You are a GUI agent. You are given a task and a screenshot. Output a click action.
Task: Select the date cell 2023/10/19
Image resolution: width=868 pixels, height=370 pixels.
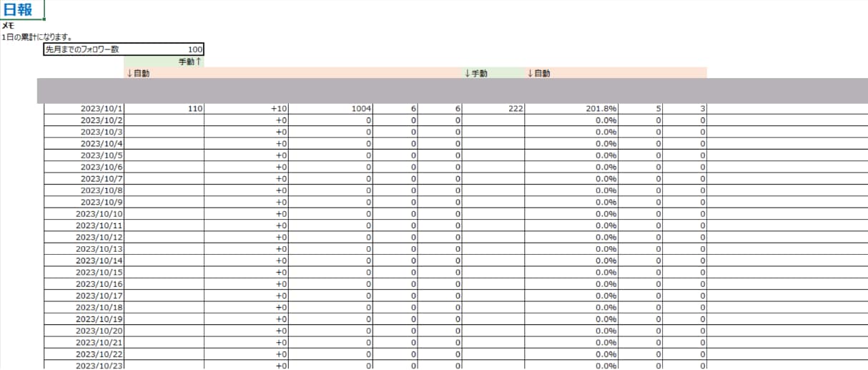(84, 318)
